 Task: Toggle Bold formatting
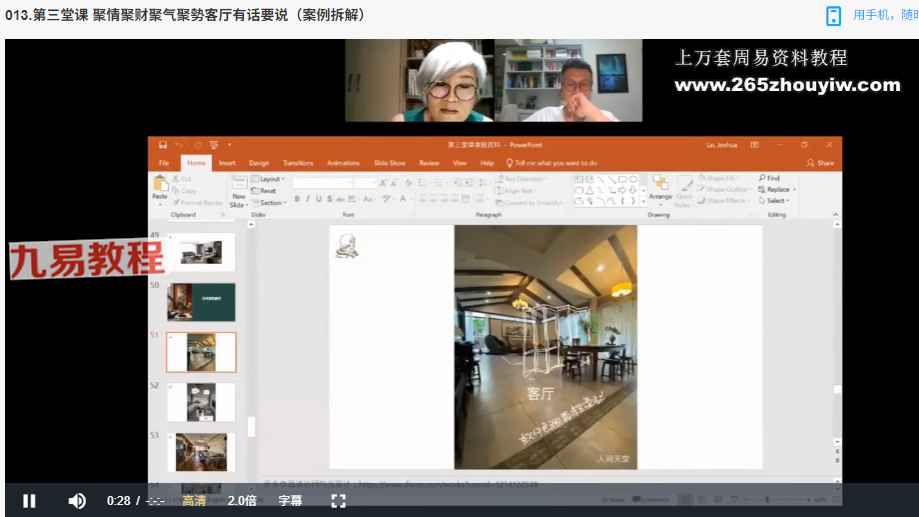[x=297, y=199]
